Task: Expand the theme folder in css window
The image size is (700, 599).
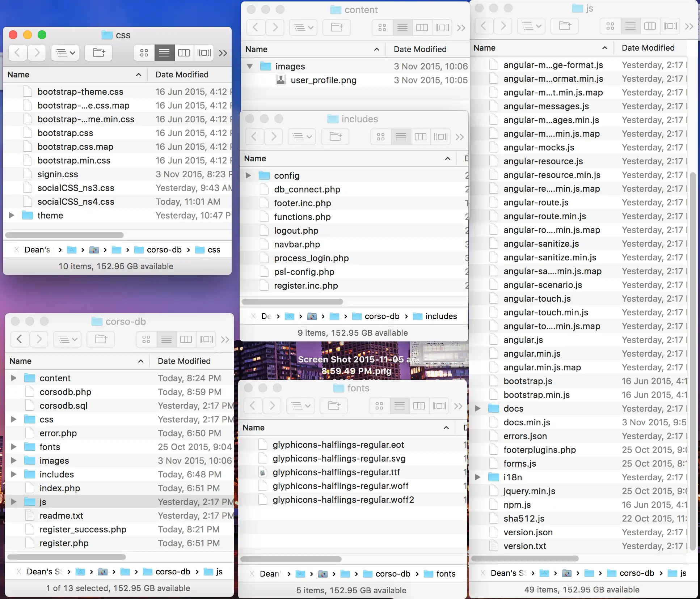Action: (x=12, y=216)
